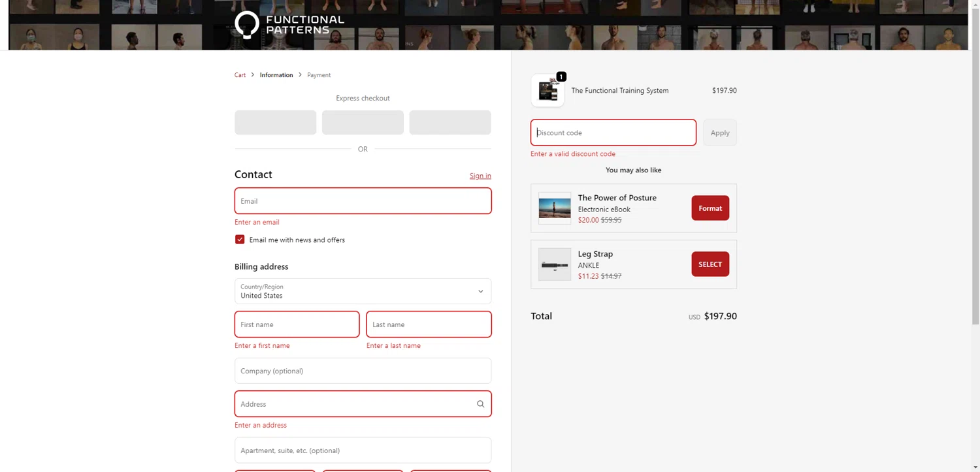The image size is (980, 472).
Task: Focus the First name field
Action: point(297,324)
